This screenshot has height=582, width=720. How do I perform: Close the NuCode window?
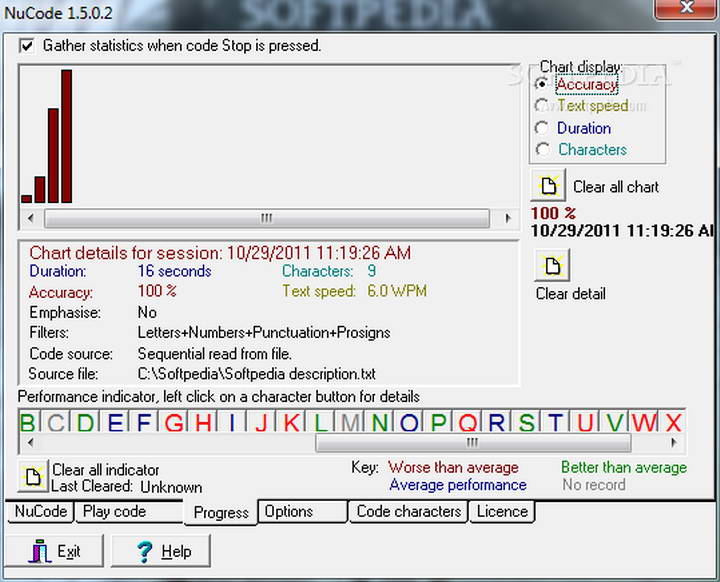[x=686, y=8]
